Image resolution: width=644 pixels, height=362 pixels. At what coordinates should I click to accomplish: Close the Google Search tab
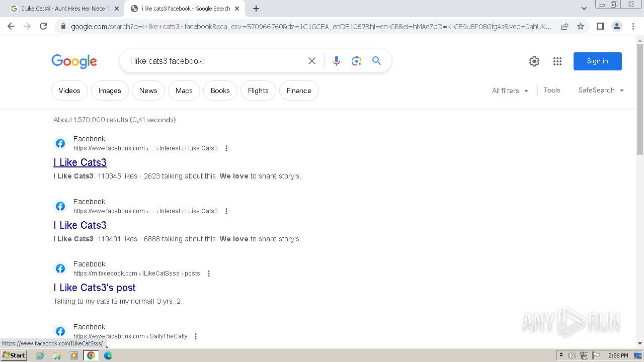tap(237, 9)
